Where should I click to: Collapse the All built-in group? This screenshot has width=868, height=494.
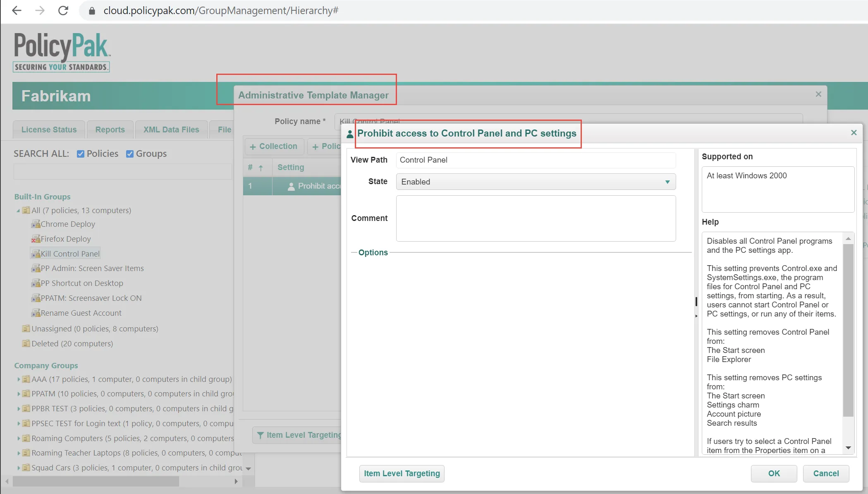point(18,211)
